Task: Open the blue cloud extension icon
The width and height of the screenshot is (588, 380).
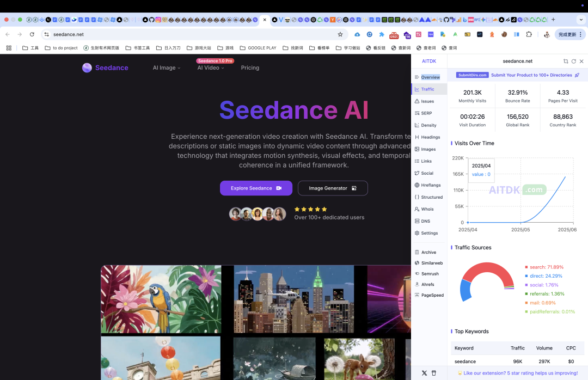Action: click(357, 34)
